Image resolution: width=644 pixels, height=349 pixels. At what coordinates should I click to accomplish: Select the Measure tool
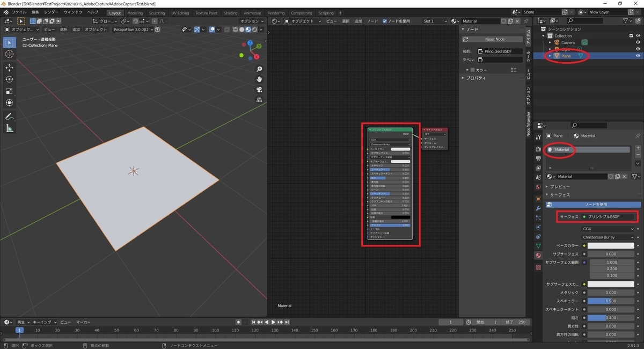[x=9, y=128]
